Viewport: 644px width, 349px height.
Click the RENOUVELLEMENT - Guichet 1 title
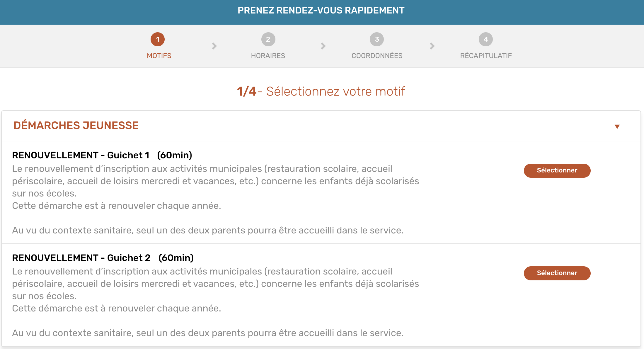(x=102, y=155)
